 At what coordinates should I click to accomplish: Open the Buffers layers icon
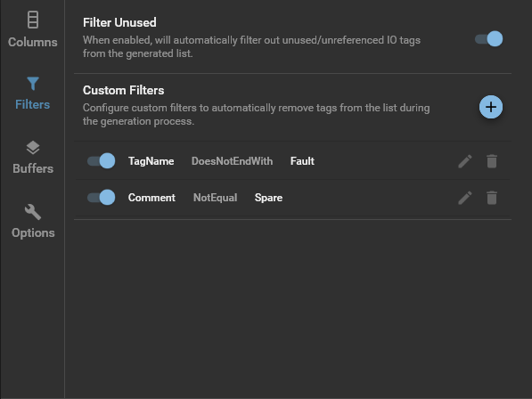[33, 148]
